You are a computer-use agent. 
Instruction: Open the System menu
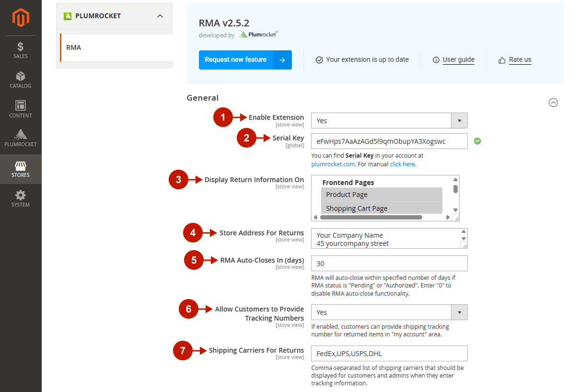pyautogui.click(x=21, y=199)
